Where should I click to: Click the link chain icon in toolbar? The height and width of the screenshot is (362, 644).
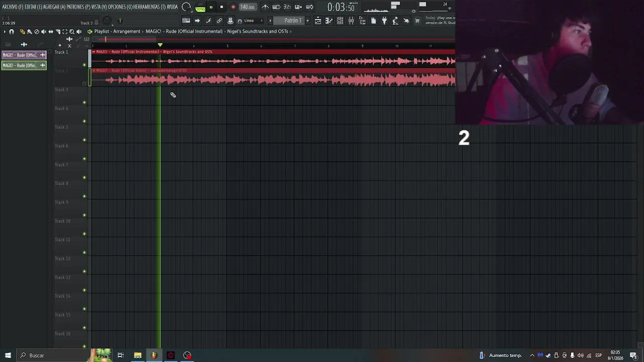[219, 21]
